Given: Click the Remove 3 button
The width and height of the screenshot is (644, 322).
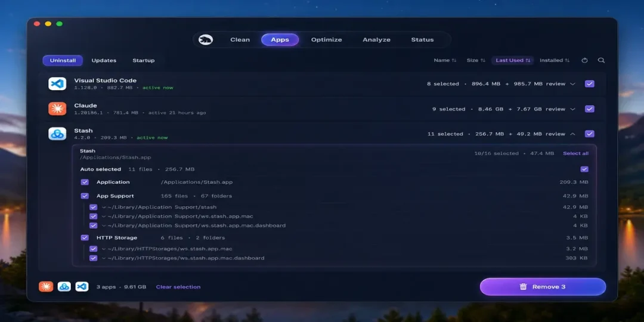Looking at the screenshot, I should click(543, 287).
